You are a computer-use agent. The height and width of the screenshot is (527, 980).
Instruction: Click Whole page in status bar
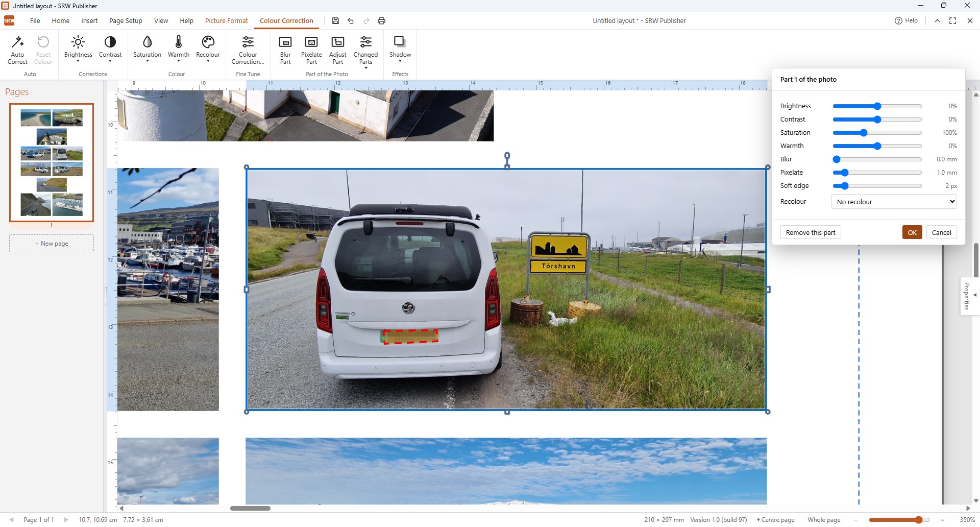point(824,520)
